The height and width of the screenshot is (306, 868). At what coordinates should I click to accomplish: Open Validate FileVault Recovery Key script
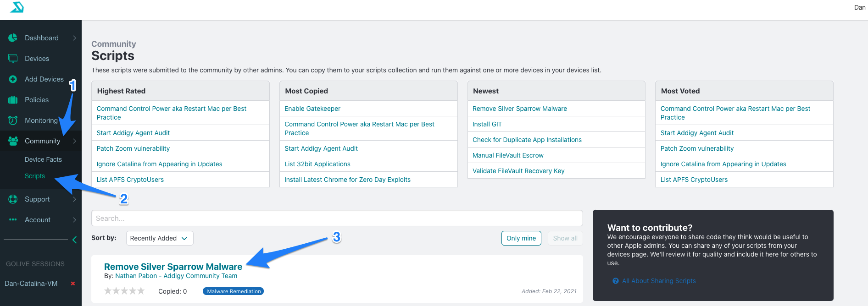pyautogui.click(x=518, y=171)
